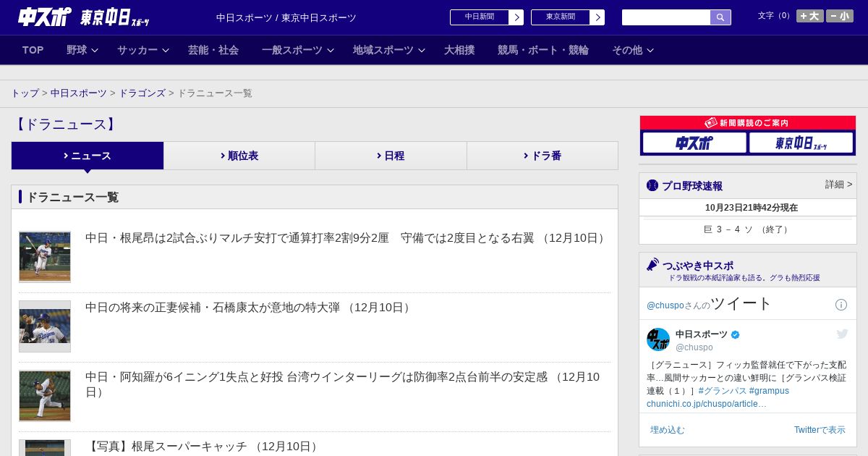
Task: Increase text size with the 大 button
Action: point(810,16)
